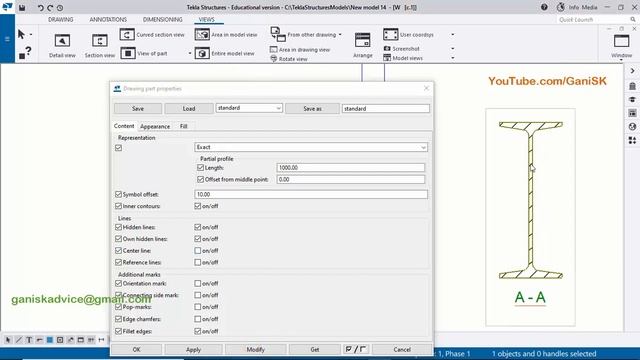Click the Save settings button
The height and width of the screenshot is (360, 640).
[x=138, y=109]
